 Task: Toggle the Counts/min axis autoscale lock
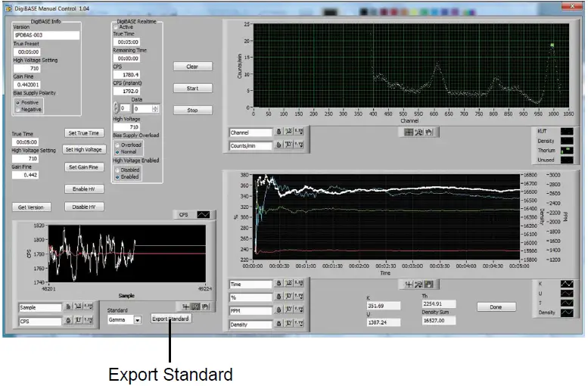pos(278,145)
